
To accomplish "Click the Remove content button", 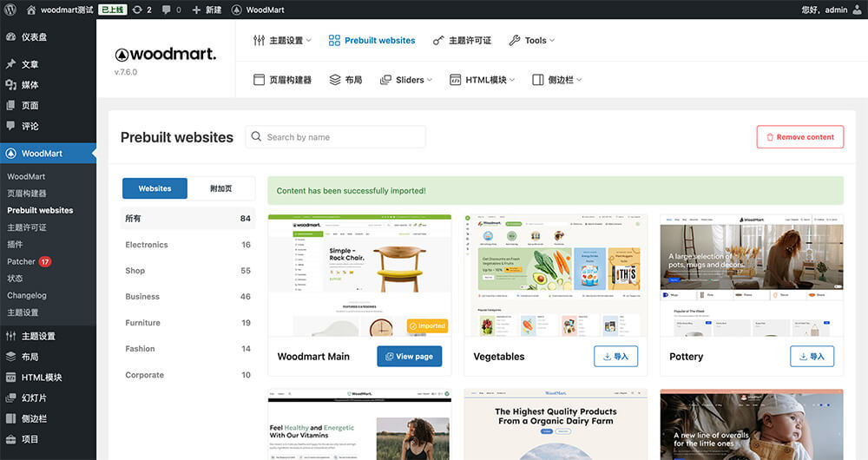I will click(x=800, y=137).
